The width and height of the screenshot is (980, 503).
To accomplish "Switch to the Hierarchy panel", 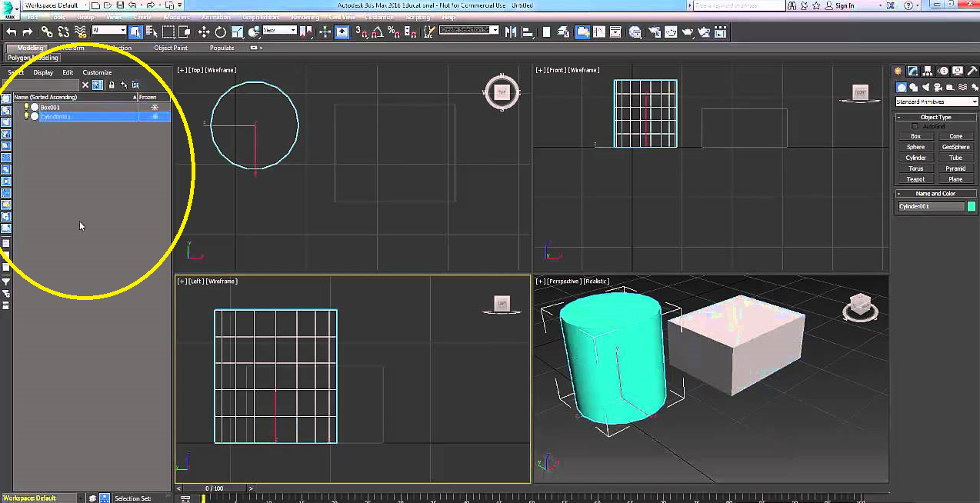I will [928, 71].
